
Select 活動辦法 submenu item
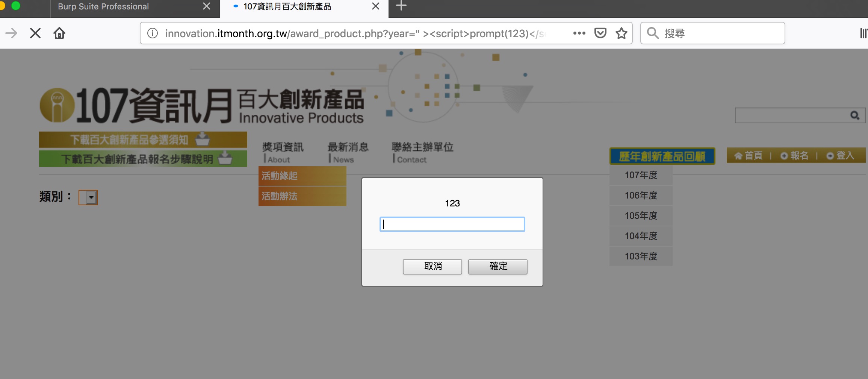[x=302, y=196]
